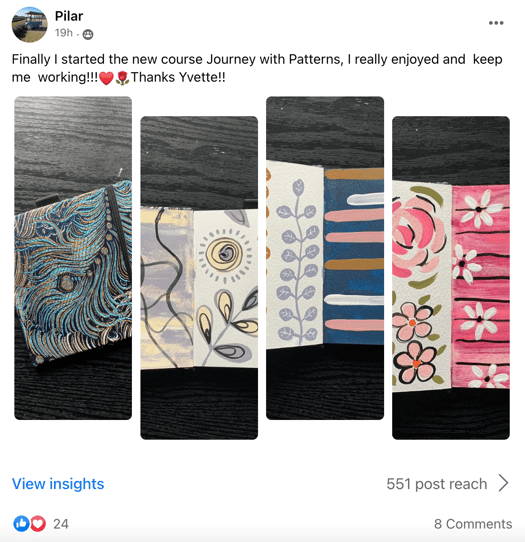Click the Thanks Yvette!! text
The image size is (525, 542).
[178, 77]
